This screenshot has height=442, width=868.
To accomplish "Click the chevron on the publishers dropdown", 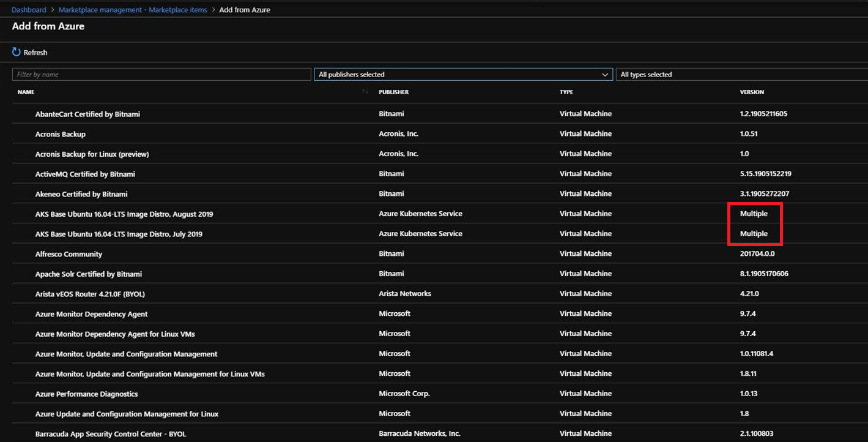I will [x=605, y=74].
